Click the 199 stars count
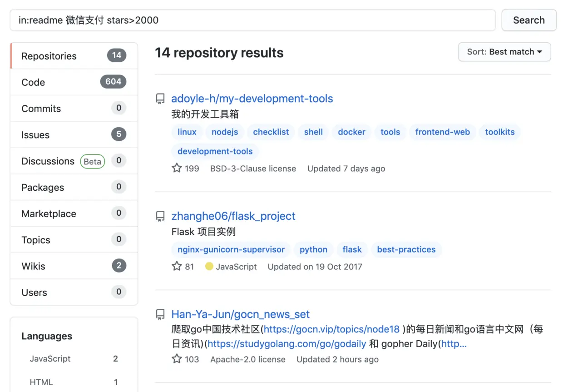 tap(192, 169)
